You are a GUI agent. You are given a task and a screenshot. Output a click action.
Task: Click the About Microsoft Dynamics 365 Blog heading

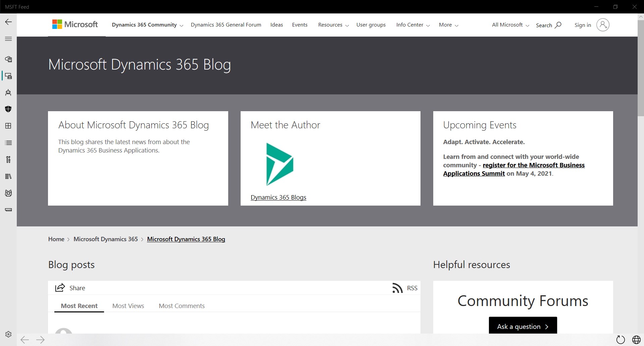click(134, 125)
